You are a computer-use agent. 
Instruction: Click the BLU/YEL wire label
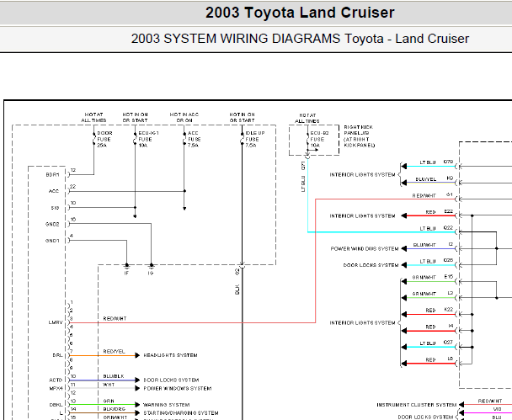coord(426,179)
